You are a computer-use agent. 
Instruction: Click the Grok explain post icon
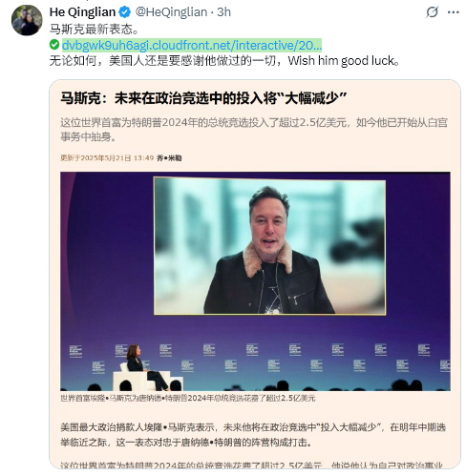tap(433, 12)
